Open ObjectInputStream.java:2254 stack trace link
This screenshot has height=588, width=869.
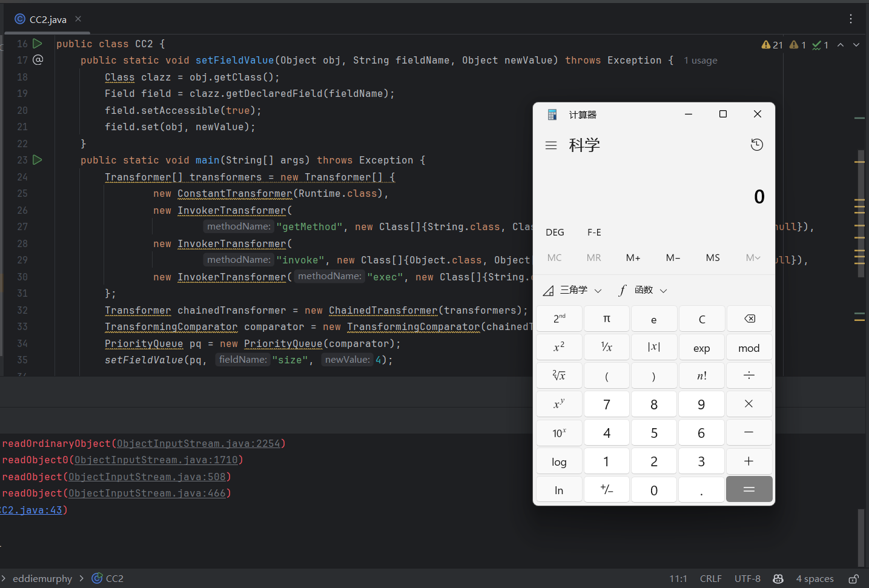tap(199, 444)
